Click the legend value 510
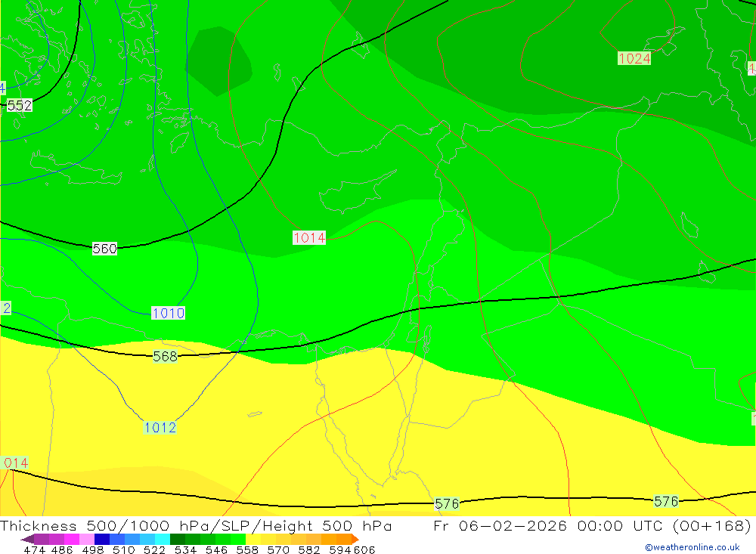This screenshot has height=554, width=756. point(124,549)
